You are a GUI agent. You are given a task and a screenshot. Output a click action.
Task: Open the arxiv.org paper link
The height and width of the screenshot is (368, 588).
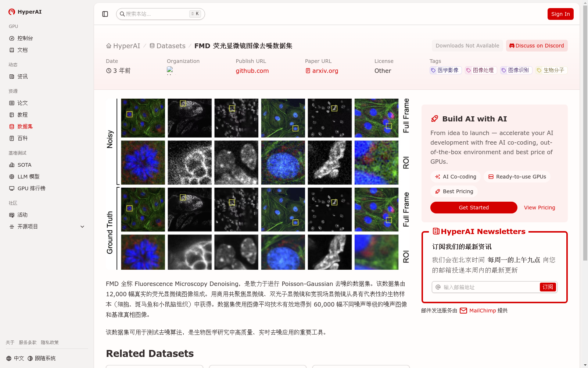[325, 71]
